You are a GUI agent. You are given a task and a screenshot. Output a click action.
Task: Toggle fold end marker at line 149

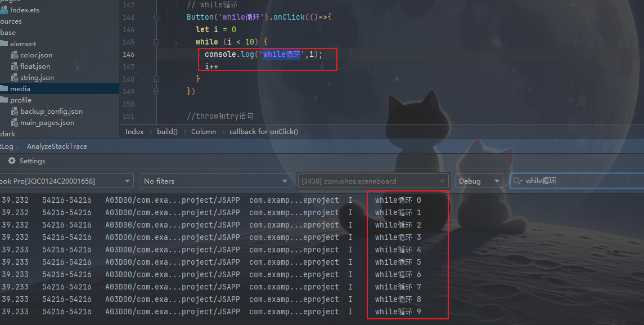coord(156,91)
